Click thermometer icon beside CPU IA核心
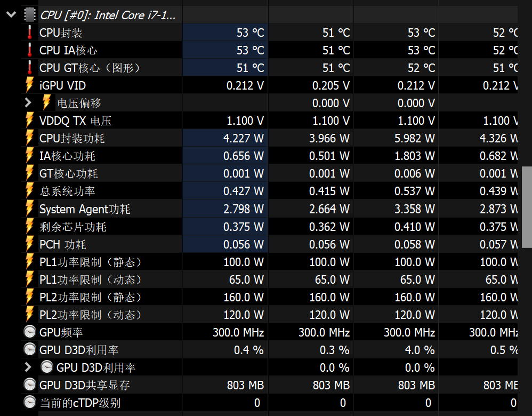Screen dimensions: 532x416 (30, 50)
